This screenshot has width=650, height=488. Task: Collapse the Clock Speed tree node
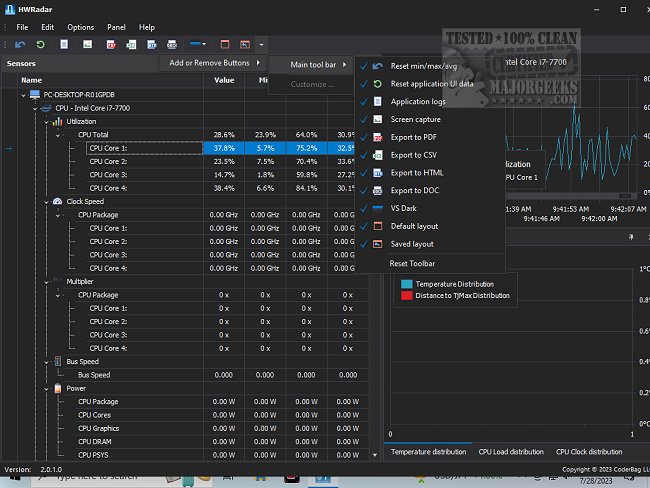click(45, 201)
